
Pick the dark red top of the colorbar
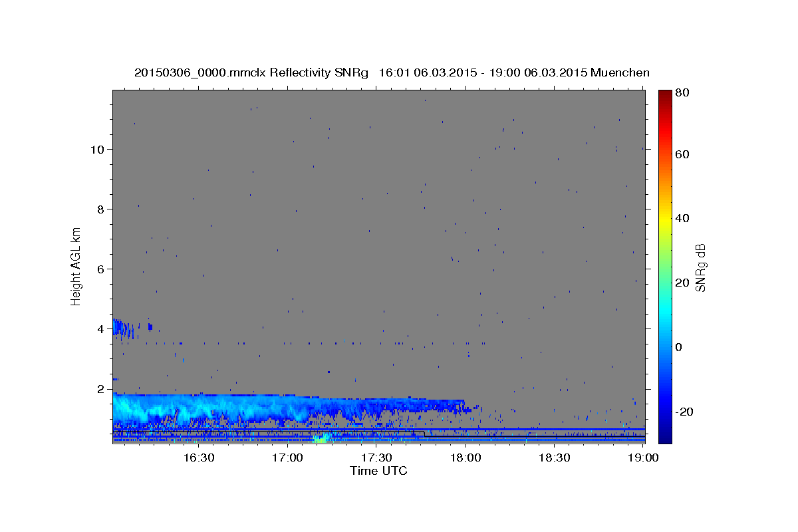[x=665, y=94]
